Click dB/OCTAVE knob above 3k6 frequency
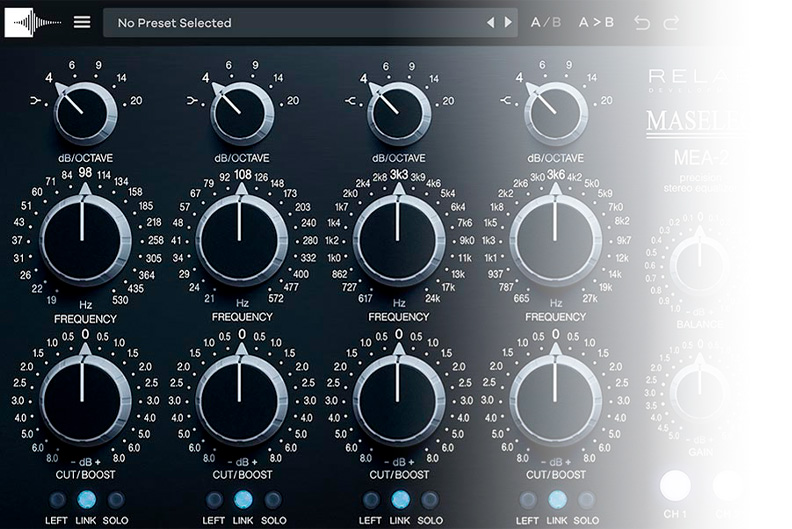Screen dimensions: 792x529 [x=556, y=113]
